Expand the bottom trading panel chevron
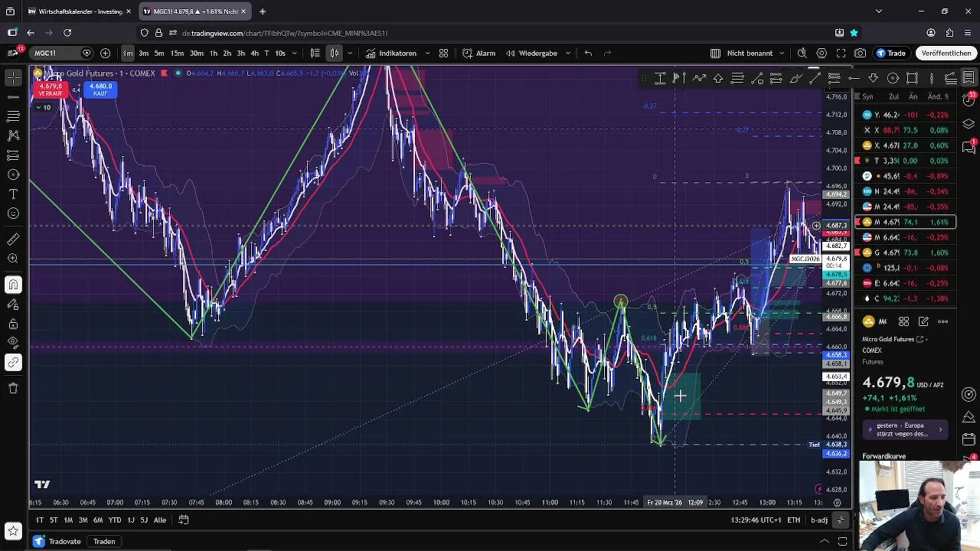Screen dimensions: 980x551 [x=825, y=542]
